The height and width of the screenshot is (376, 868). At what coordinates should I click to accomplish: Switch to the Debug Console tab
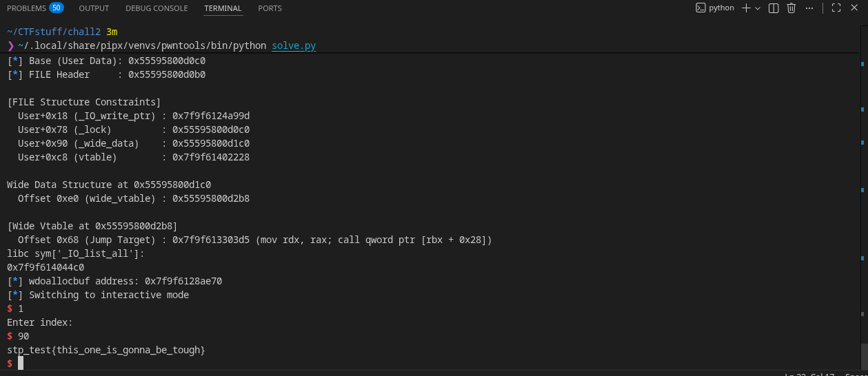click(x=157, y=8)
